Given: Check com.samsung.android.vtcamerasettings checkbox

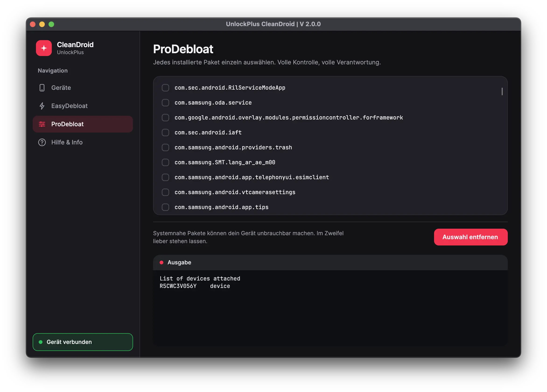Looking at the screenshot, I should pyautogui.click(x=165, y=192).
